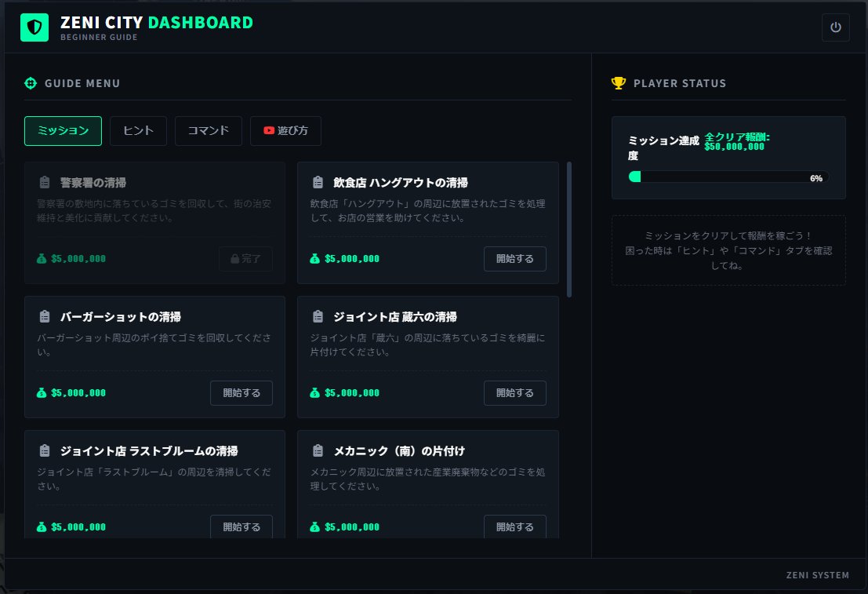This screenshot has height=594, width=868.
Task: Click clipboard icon of 飲食店 ハングアウトの清掃
Action: (x=318, y=182)
